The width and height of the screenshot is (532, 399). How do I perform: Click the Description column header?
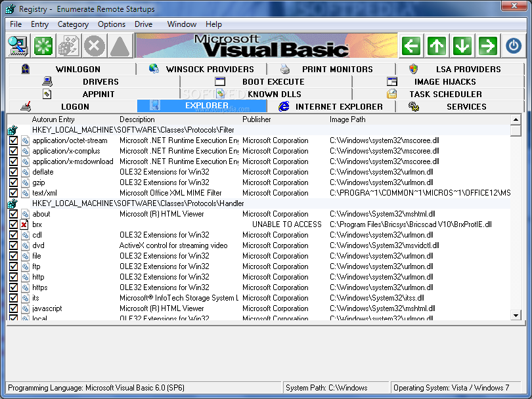pos(137,119)
